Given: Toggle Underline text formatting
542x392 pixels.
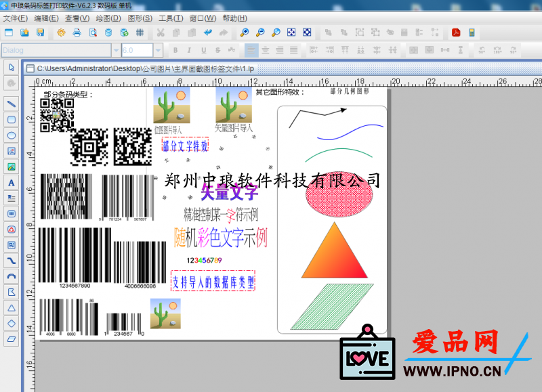Looking at the screenshot, I should pyautogui.click(x=204, y=50).
